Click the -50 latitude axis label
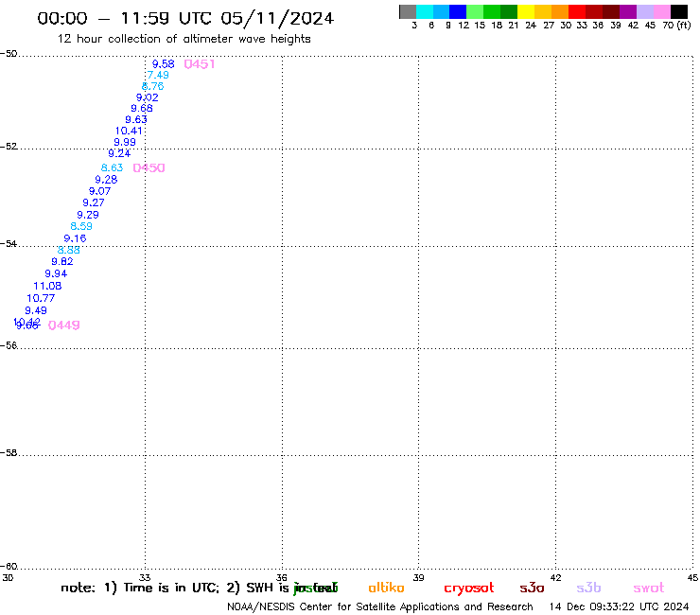 tap(9, 54)
